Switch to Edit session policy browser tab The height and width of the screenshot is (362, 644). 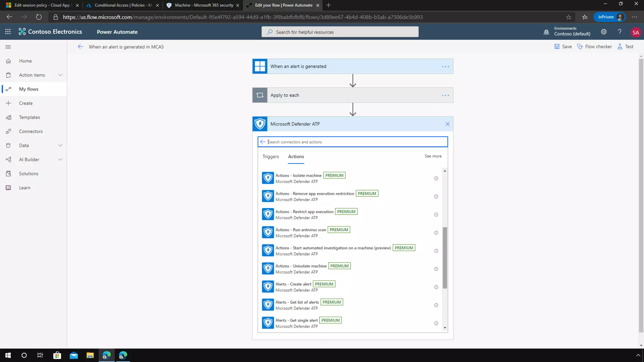click(42, 5)
